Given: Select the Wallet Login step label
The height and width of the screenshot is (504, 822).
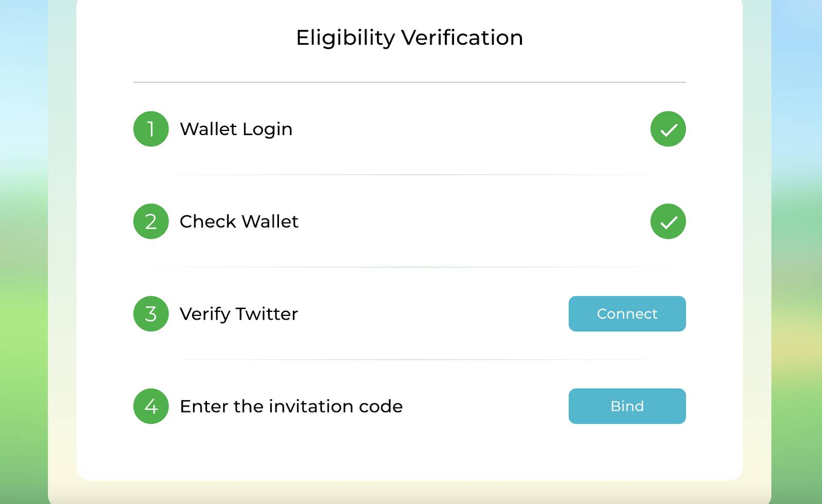Looking at the screenshot, I should [x=236, y=129].
